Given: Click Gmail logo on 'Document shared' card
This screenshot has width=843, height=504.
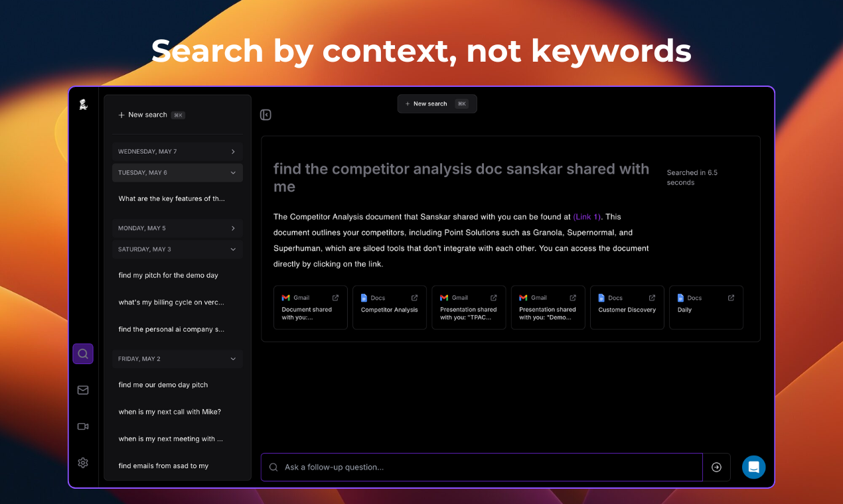Looking at the screenshot, I should (285, 298).
